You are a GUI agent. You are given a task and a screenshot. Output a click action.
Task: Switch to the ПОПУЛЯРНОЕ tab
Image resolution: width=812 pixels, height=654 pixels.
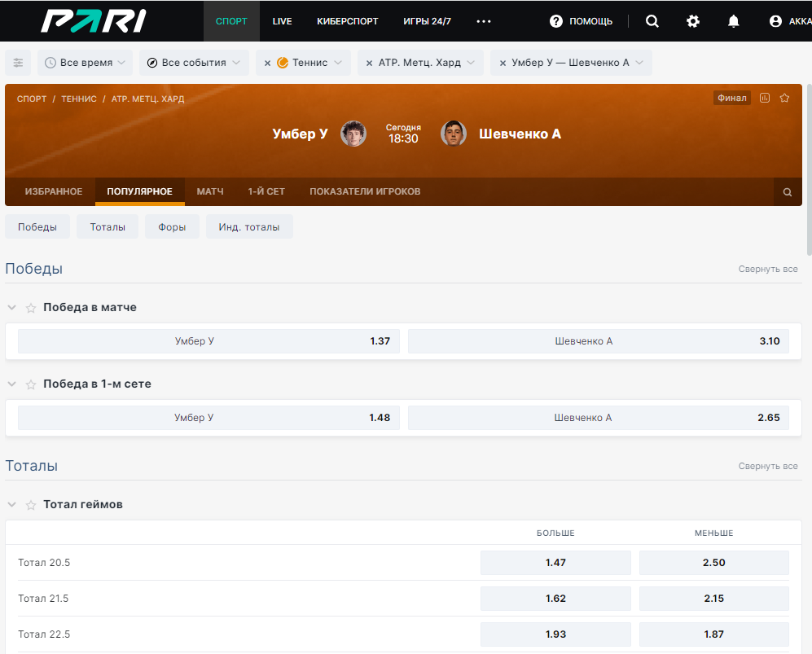point(140,191)
